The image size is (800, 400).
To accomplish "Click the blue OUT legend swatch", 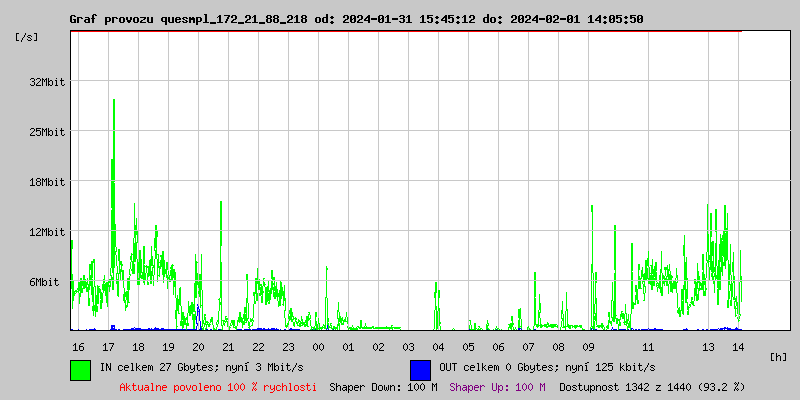I will (420, 369).
